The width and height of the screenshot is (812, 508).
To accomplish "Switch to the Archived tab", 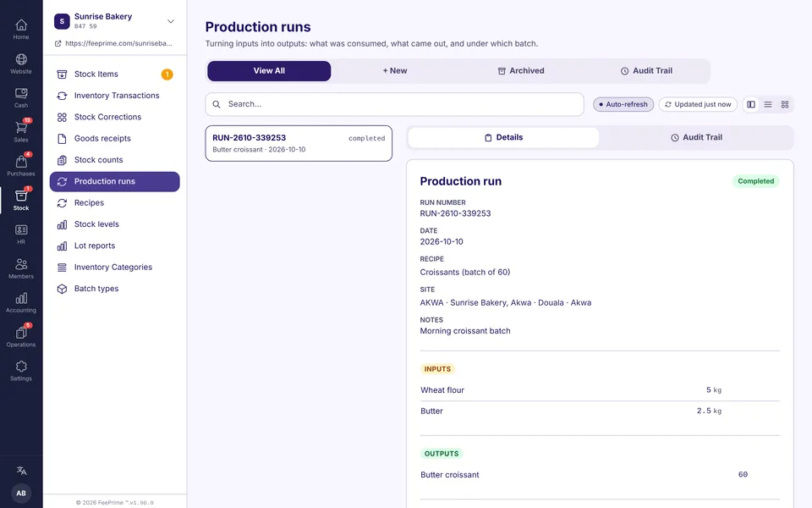I will click(x=521, y=71).
